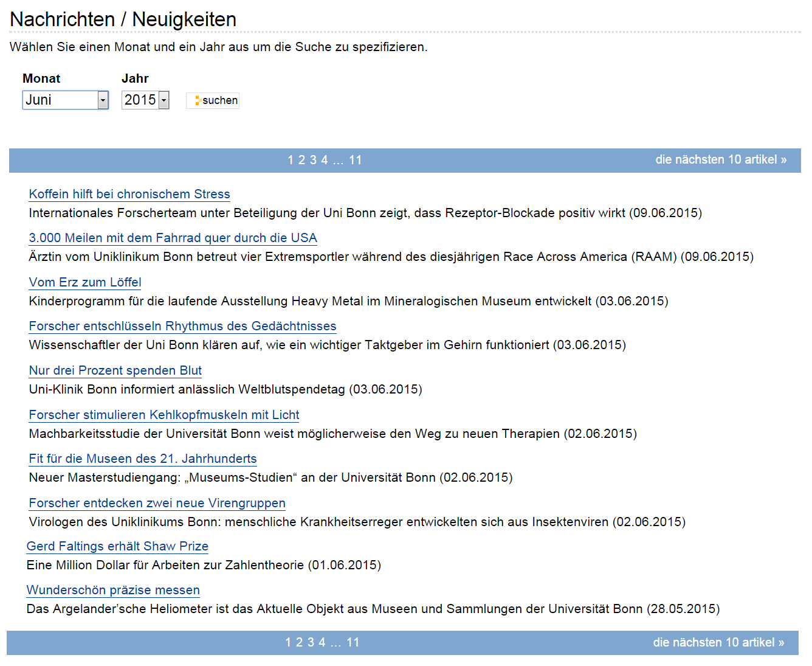Go to page 3 in bottom pagination
This screenshot has height=666, width=812.
pos(311,642)
